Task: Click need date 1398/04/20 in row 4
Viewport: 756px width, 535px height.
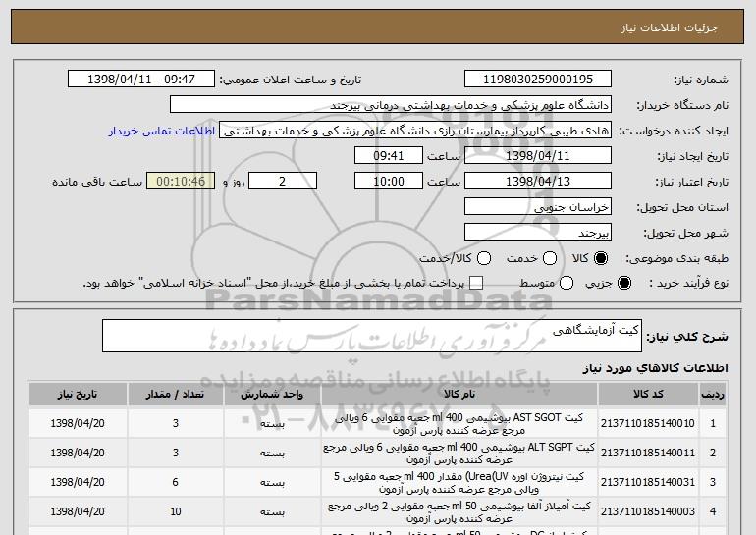Action: (78, 511)
